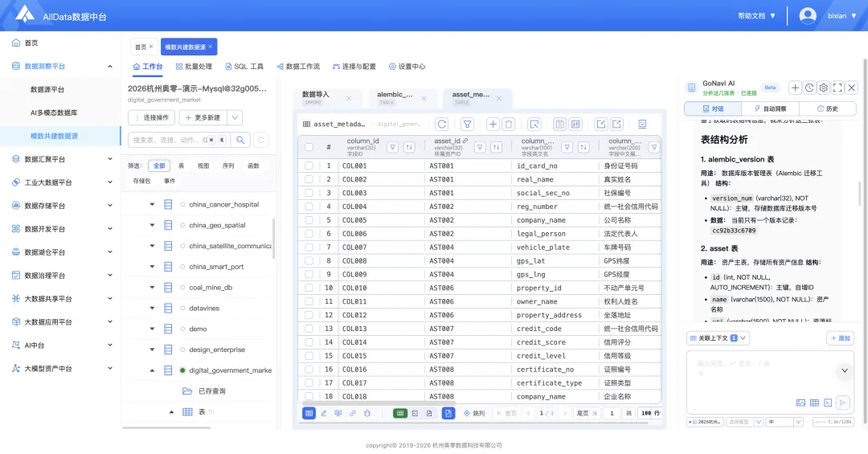The width and height of the screenshot is (868, 454).
Task: Sort by the asset_id column
Action: 497,147
